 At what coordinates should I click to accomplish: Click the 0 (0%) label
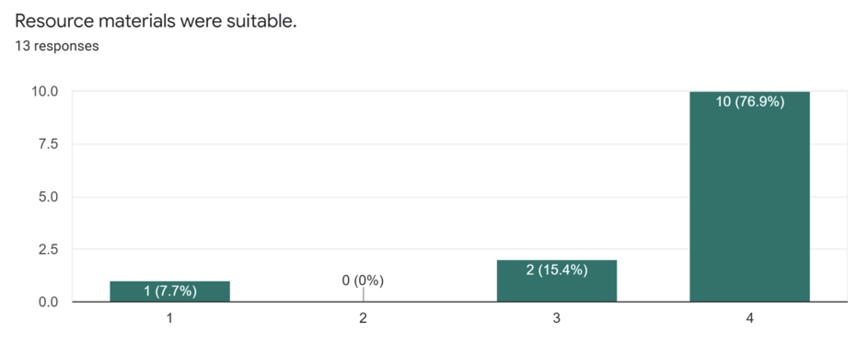pyautogui.click(x=363, y=280)
